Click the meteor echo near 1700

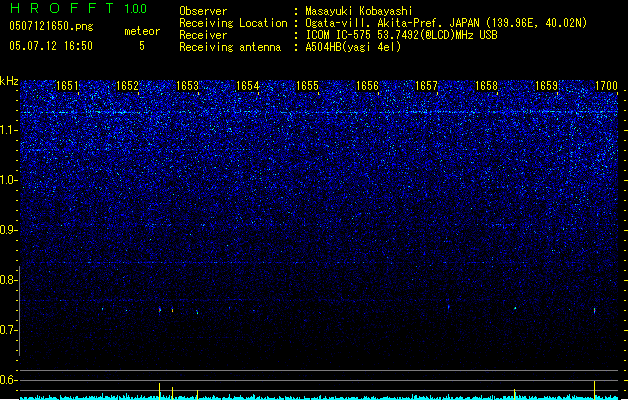(595, 310)
